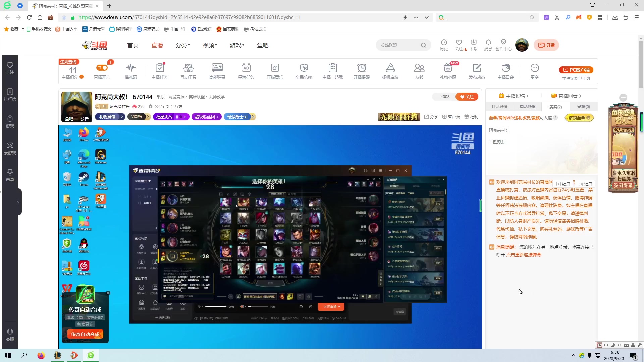The width and height of the screenshot is (644, 362).
Task: Click 举报 report link
Action: 160,97
